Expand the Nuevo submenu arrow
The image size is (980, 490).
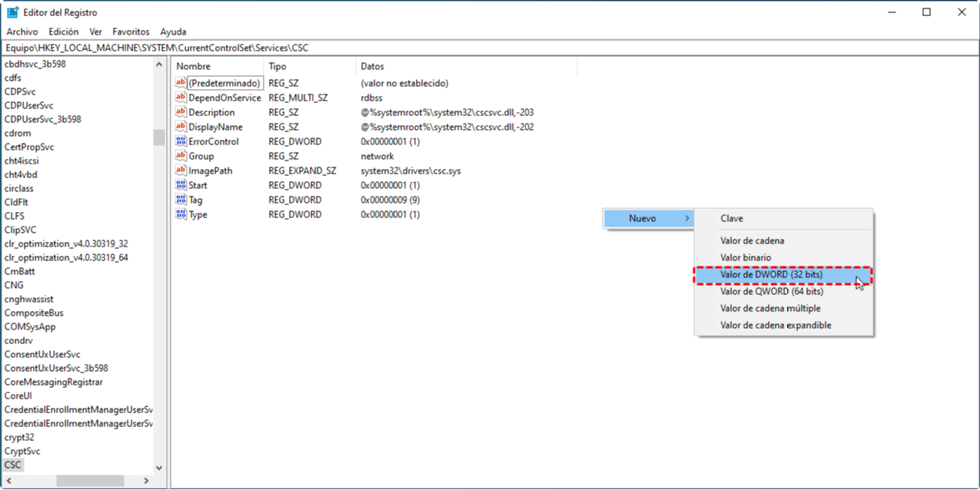pos(686,219)
